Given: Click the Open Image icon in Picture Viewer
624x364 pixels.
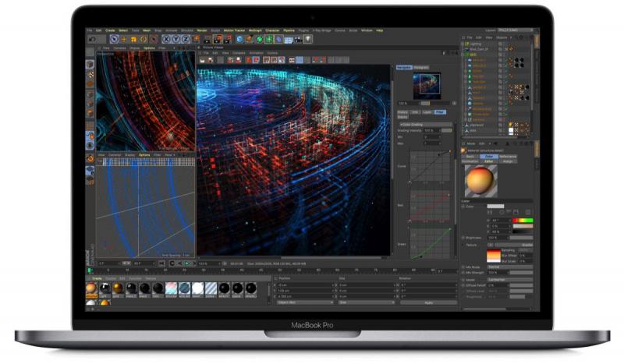Looking at the screenshot, I should pyautogui.click(x=202, y=60).
